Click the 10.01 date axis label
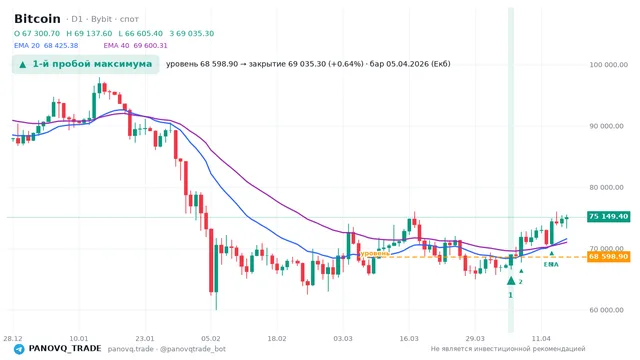Image resolution: width=640 pixels, height=360 pixels. pos(79,339)
